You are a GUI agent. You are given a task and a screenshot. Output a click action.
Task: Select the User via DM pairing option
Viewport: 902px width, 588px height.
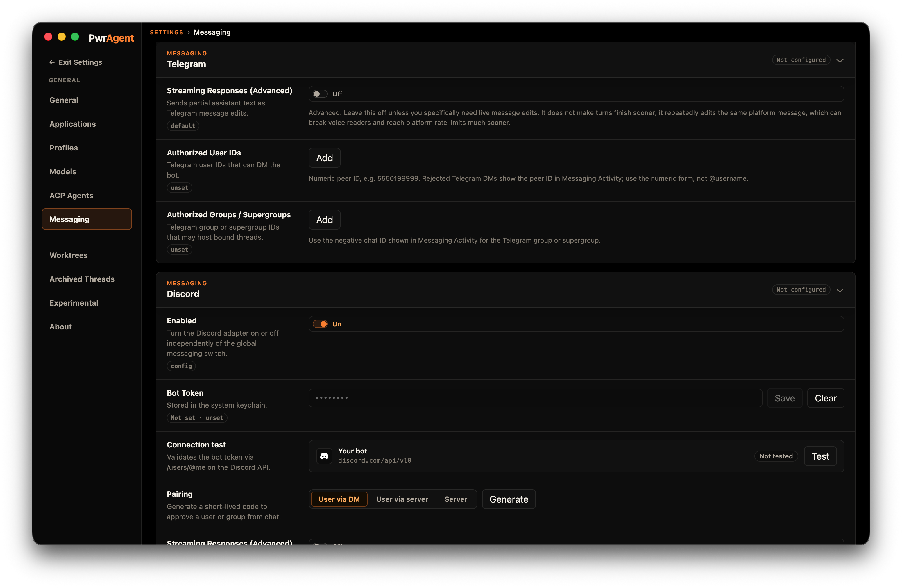[339, 499]
